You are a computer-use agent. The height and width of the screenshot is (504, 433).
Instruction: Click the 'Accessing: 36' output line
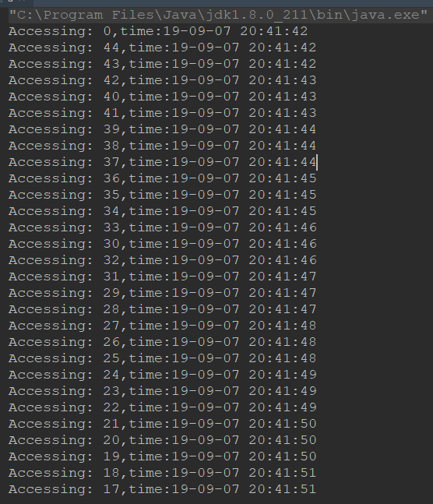[162, 178]
